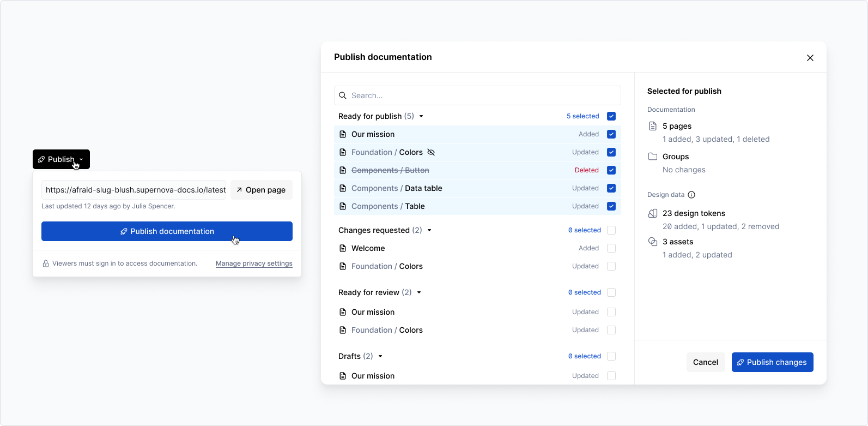Click the 'Welcome' page name
Viewport: 868px width, 426px height.
click(x=368, y=248)
